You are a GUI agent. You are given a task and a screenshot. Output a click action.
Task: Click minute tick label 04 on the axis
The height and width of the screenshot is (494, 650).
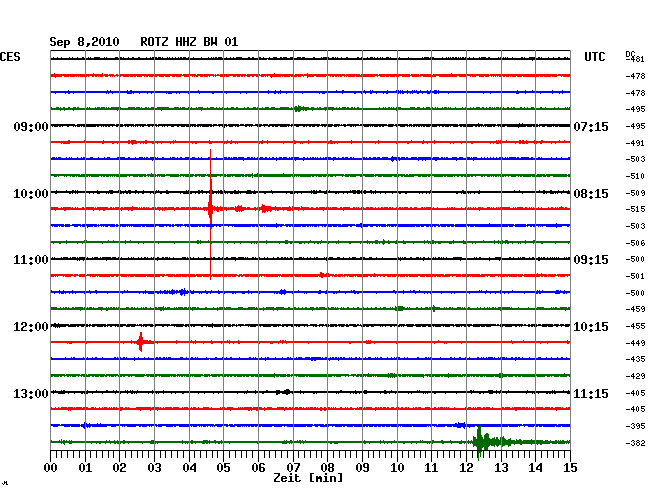[x=189, y=468]
